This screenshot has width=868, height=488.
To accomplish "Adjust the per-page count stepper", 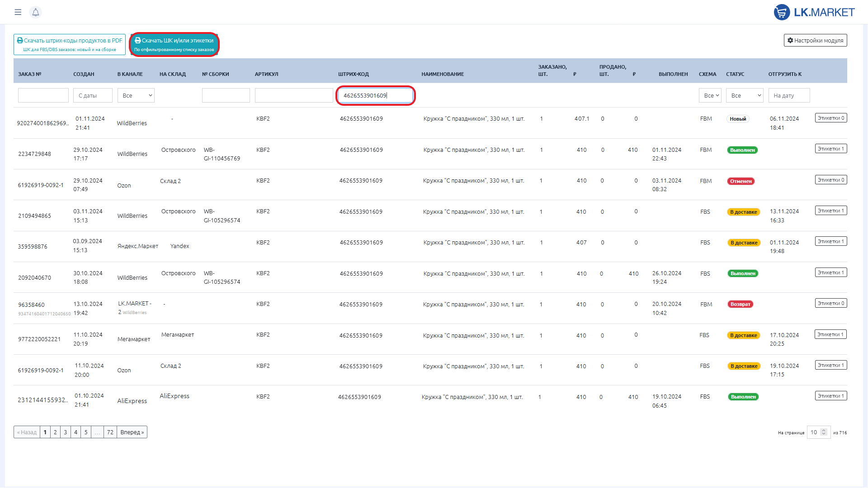I will pos(824,432).
